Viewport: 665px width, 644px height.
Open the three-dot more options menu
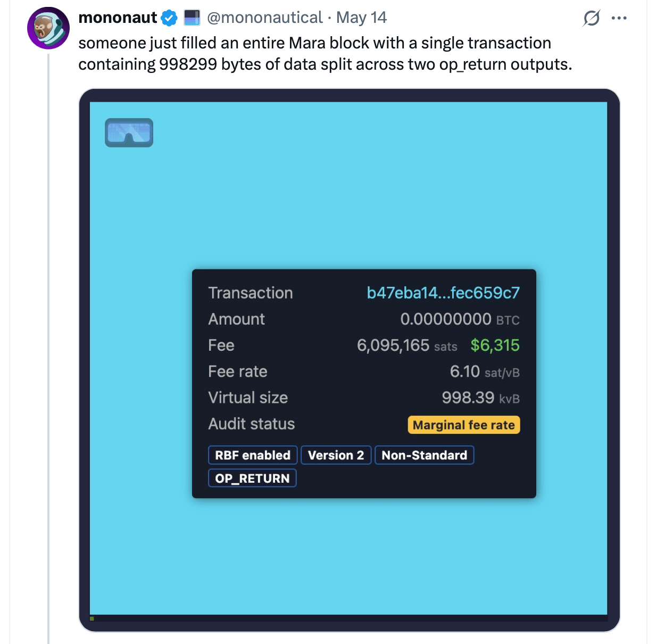pos(619,18)
